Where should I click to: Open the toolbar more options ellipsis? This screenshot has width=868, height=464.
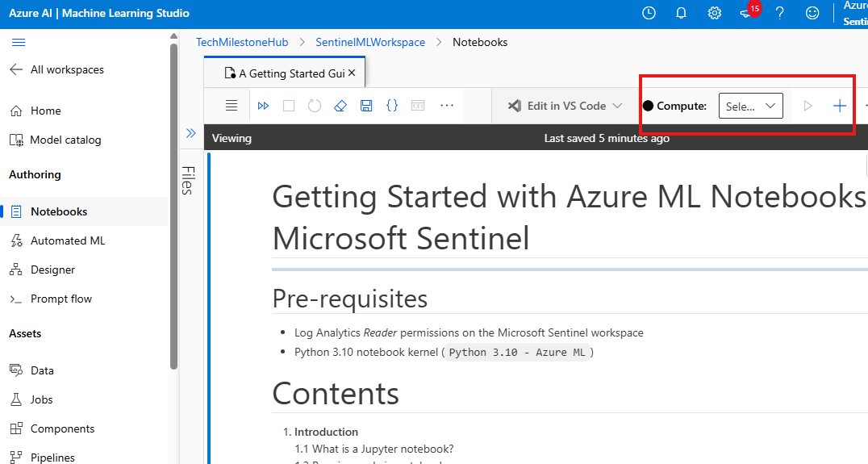click(447, 105)
